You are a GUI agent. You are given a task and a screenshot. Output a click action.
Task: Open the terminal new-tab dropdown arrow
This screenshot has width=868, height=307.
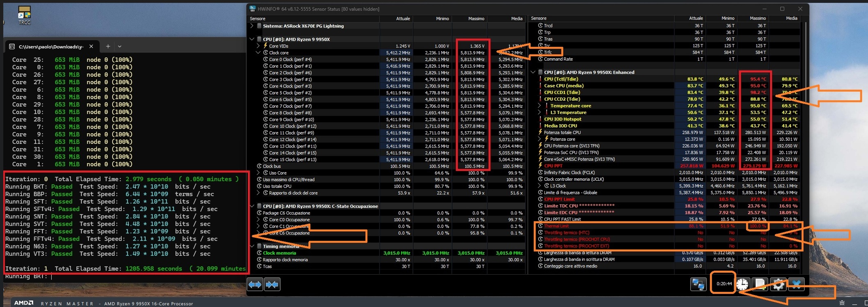(x=119, y=46)
